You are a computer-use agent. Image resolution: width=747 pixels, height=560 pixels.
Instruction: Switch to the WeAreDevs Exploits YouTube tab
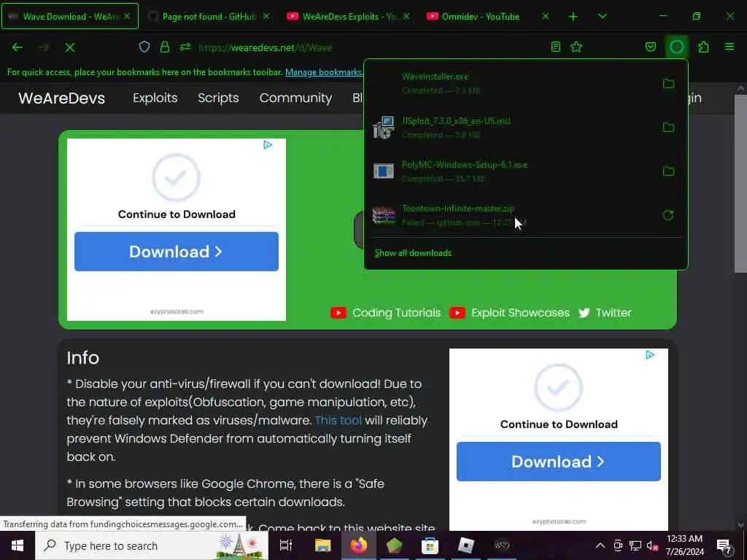[349, 16]
